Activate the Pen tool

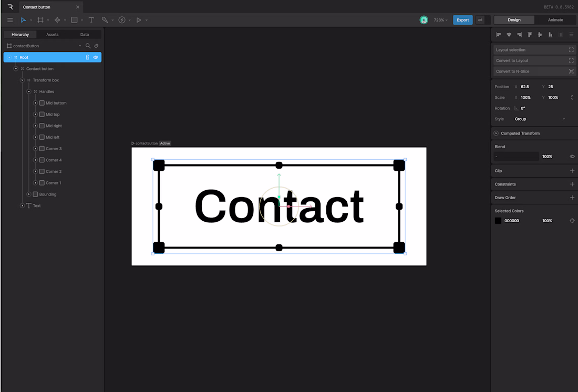pyautogui.click(x=105, y=20)
